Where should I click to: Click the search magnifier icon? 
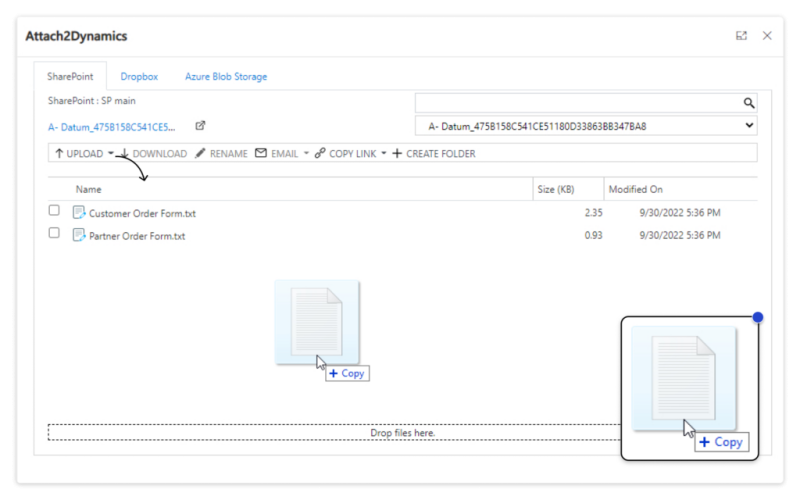click(x=748, y=103)
